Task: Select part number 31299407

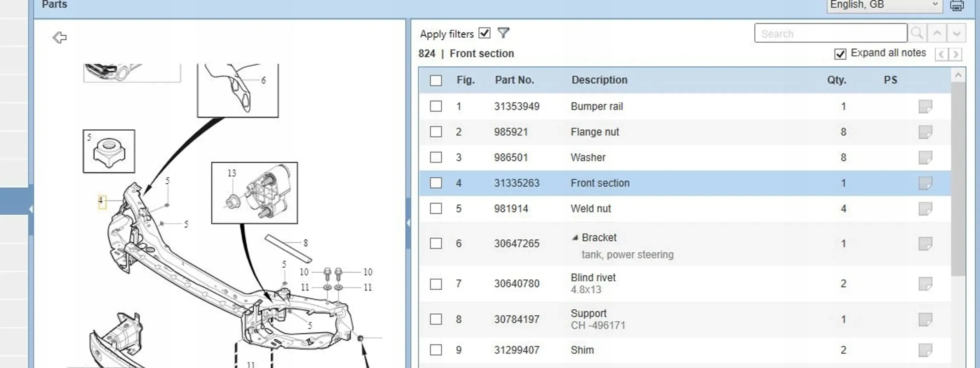Action: click(517, 350)
